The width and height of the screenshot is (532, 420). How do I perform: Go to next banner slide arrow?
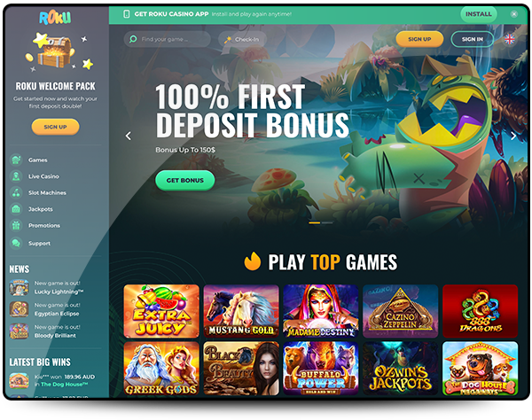coord(513,136)
